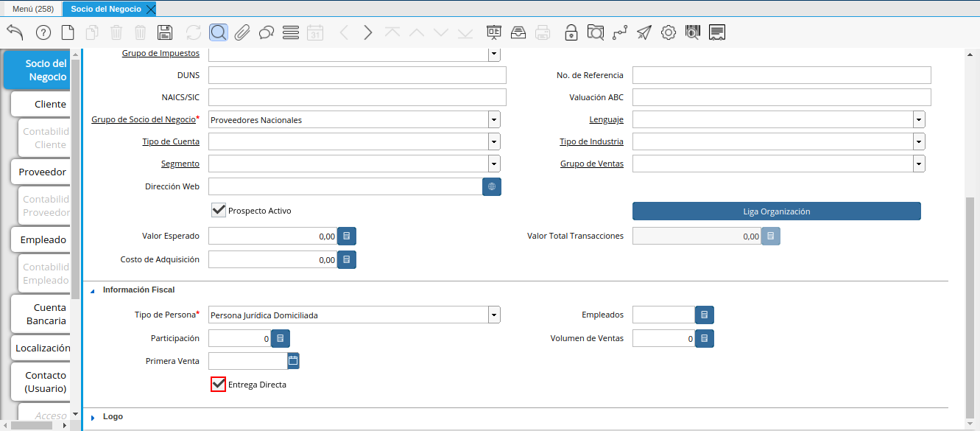980x431 pixels.
Task: Open web address globe button
Action: (x=492, y=187)
